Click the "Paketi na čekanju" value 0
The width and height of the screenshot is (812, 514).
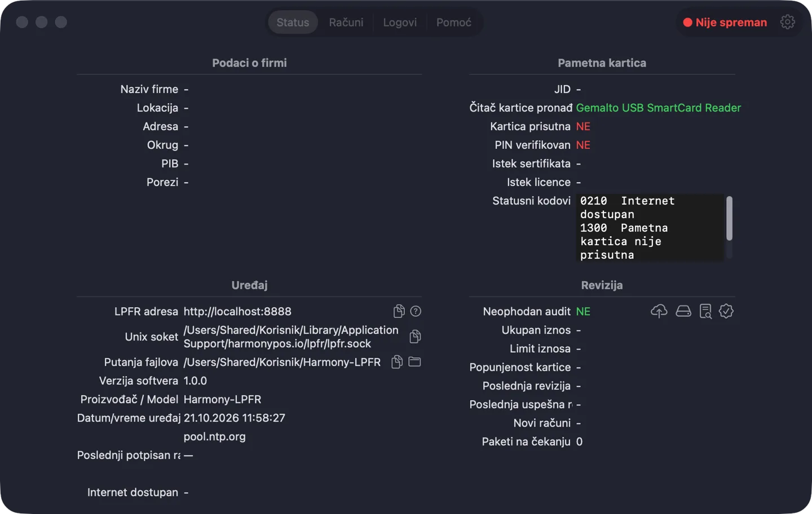(580, 442)
